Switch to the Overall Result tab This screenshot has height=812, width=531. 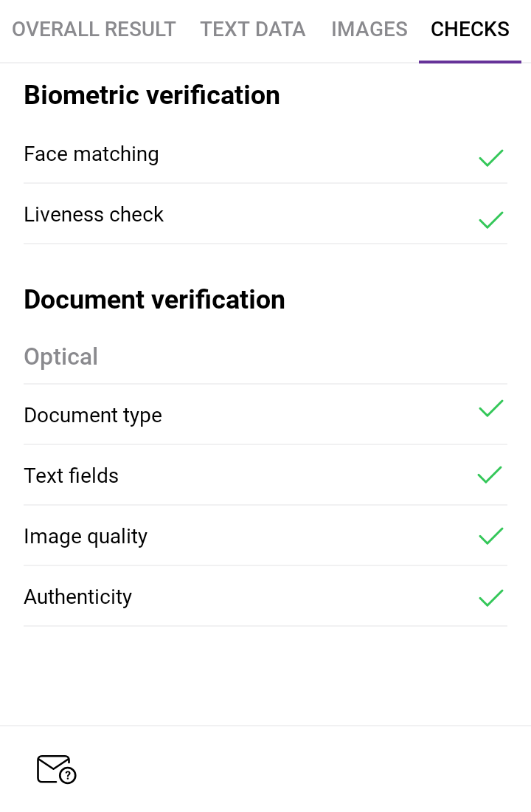pos(94,30)
